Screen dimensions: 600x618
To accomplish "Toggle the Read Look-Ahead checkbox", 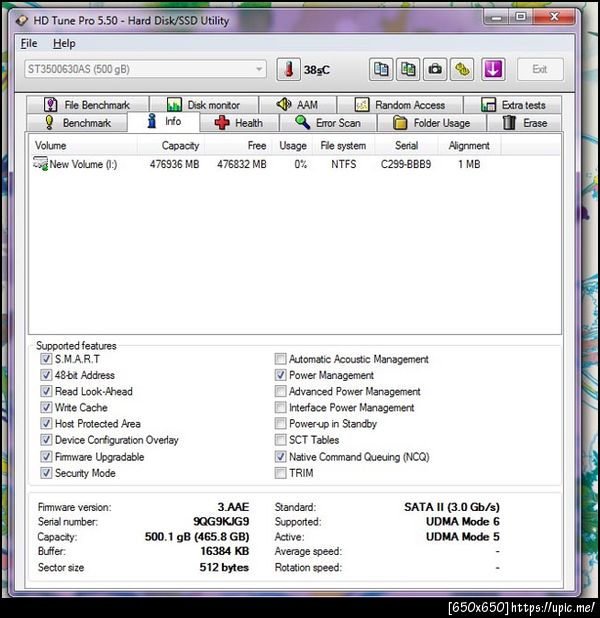I will [x=46, y=391].
